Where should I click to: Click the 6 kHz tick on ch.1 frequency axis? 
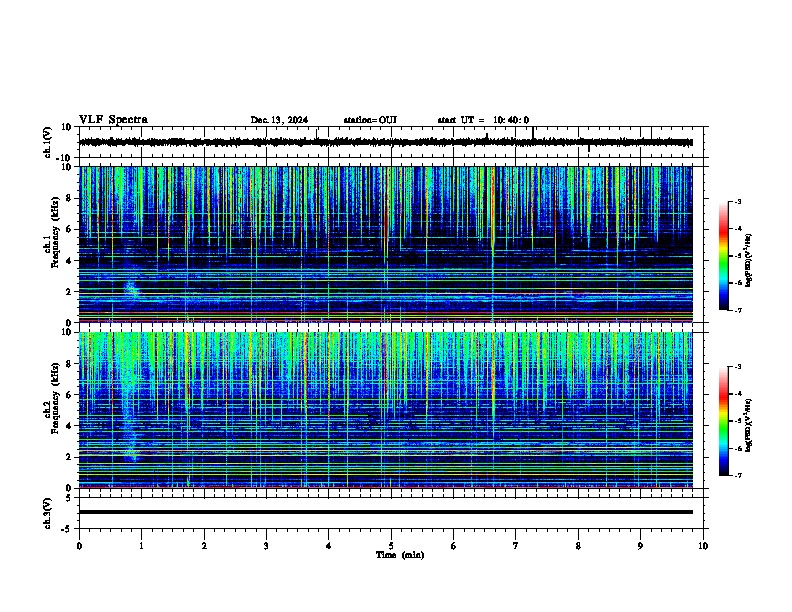[69, 229]
